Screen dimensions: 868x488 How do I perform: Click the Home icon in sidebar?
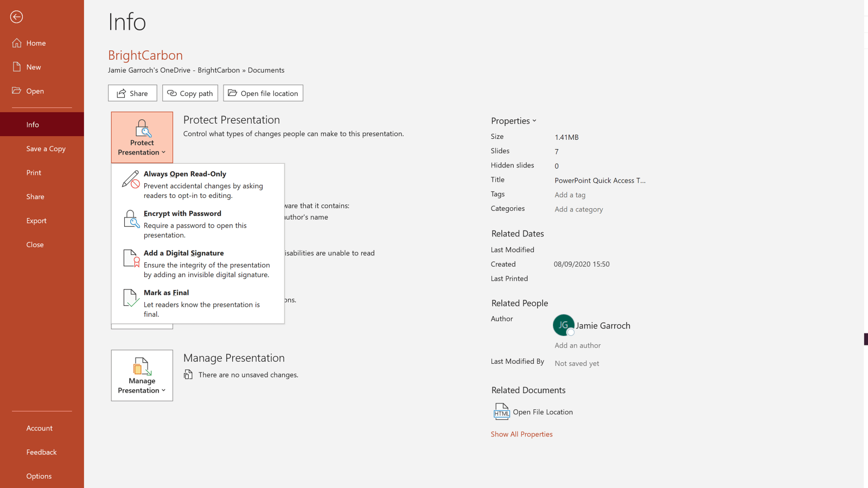(x=17, y=43)
